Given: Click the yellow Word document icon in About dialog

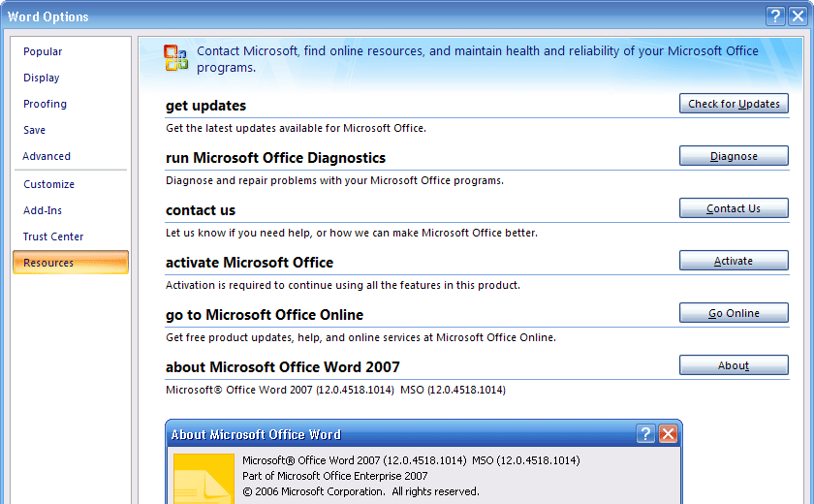Looking at the screenshot, I should tap(203, 479).
